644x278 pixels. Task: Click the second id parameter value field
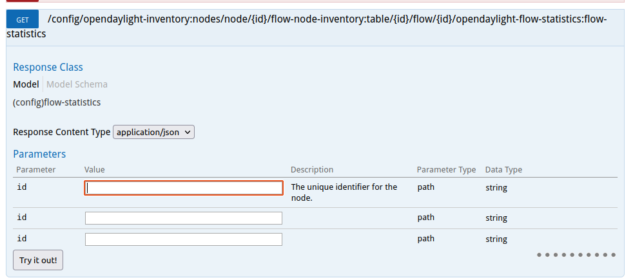point(184,218)
